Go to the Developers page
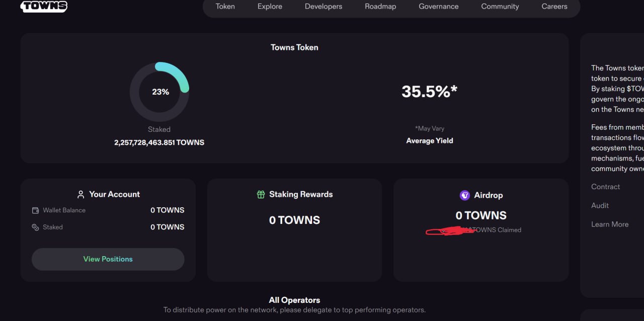 click(324, 7)
